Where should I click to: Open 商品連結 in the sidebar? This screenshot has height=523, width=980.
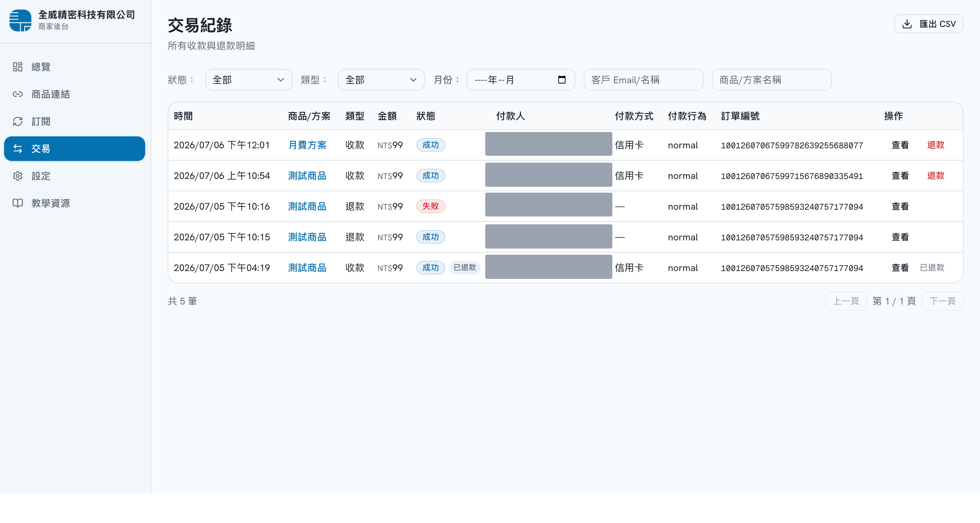(75, 94)
